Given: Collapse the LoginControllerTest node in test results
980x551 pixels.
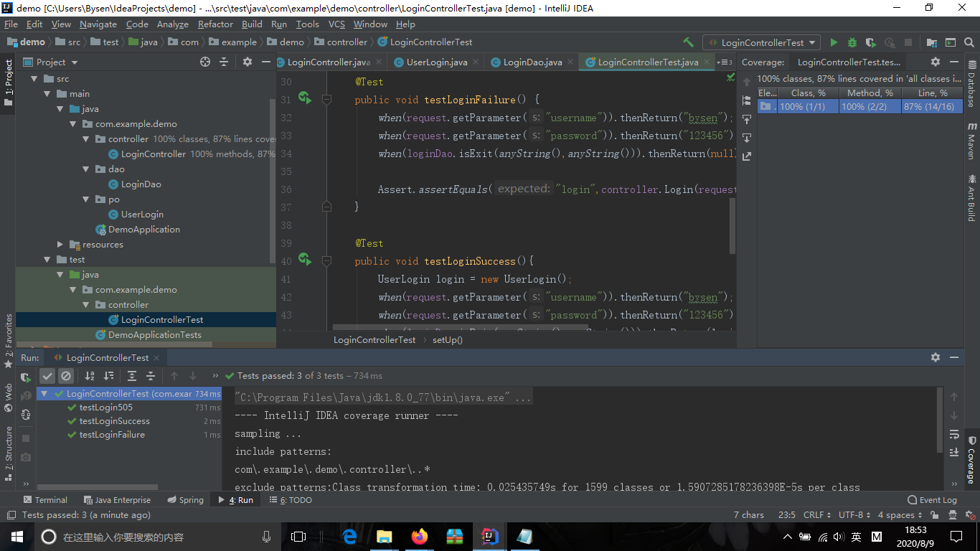Looking at the screenshot, I should 44,394.
